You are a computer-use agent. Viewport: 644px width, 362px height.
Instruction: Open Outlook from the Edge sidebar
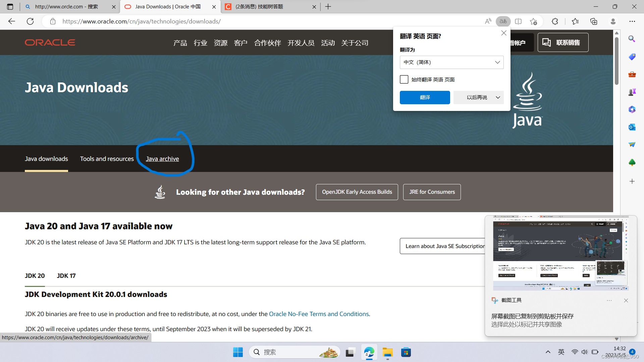pos(632,127)
